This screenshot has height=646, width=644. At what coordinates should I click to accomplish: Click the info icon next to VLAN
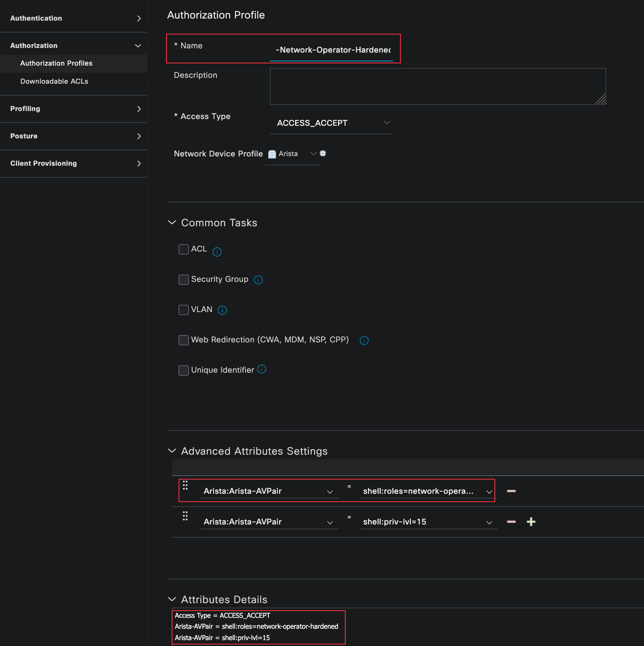[222, 310]
